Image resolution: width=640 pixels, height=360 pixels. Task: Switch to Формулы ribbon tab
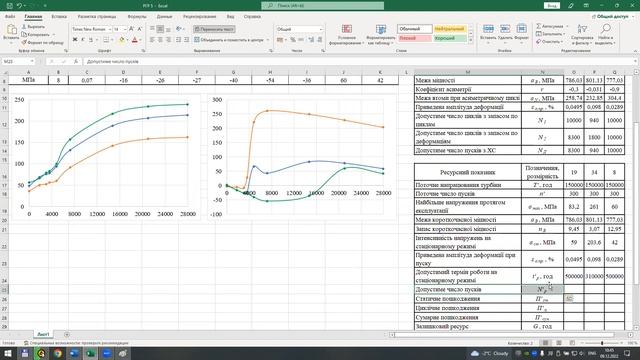pos(137,17)
